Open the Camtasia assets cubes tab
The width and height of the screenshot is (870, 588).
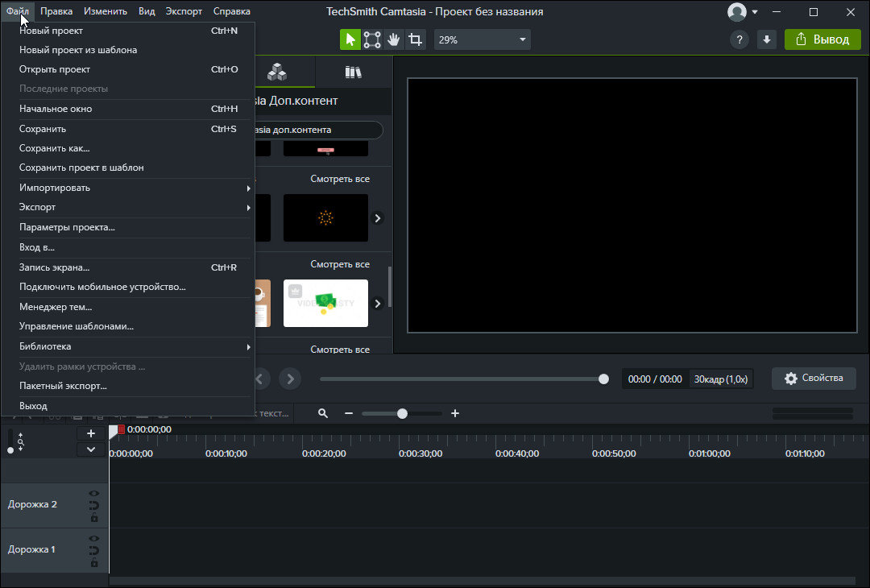click(x=277, y=72)
